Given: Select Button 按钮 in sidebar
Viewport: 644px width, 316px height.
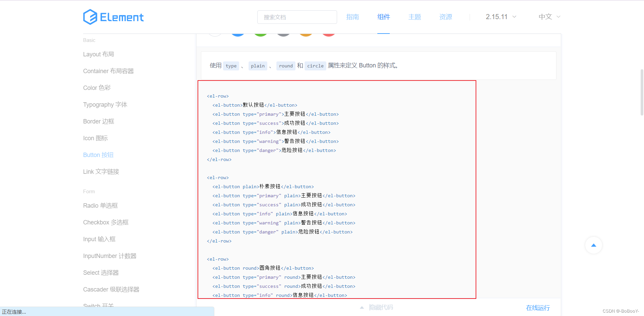Looking at the screenshot, I should (98, 155).
